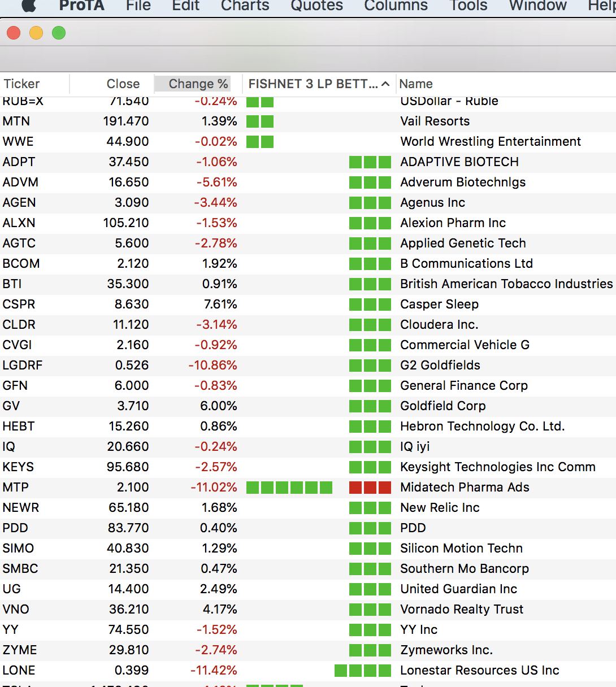This screenshot has width=616, height=687.
Task: Click CSPR change value 7.61%
Action: pos(220,304)
